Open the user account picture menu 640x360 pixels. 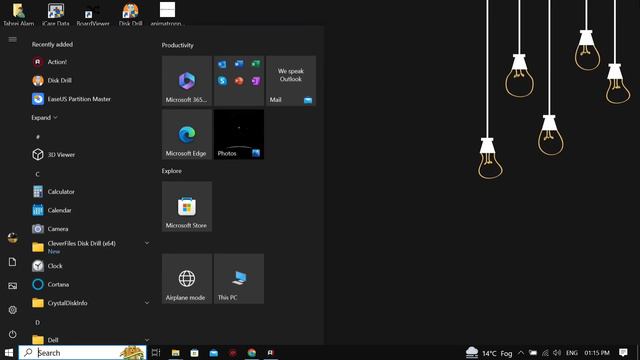12,238
